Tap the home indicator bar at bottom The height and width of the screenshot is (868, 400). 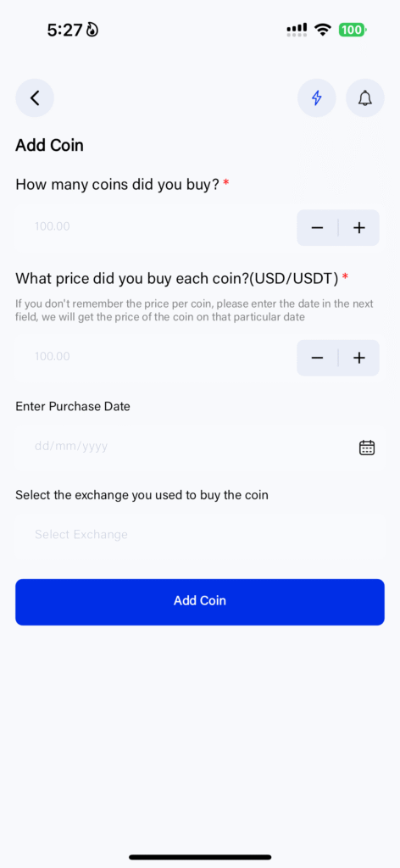tap(200, 858)
